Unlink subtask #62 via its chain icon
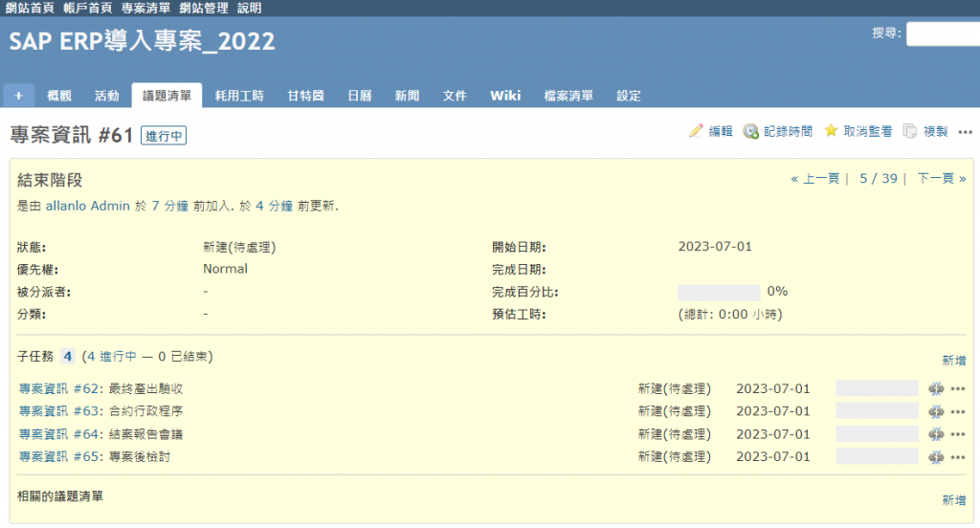980x528 pixels. pyautogui.click(x=936, y=388)
